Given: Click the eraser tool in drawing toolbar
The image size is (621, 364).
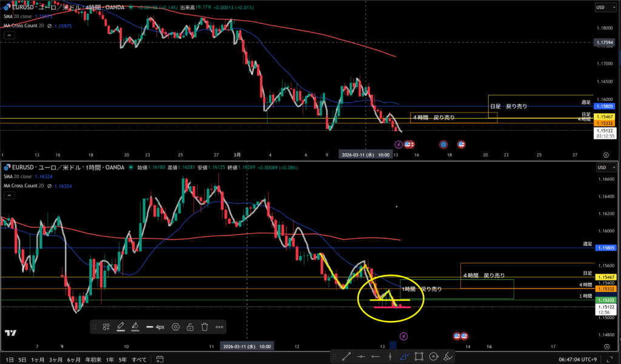Looking at the screenshot, I should pos(448,357).
